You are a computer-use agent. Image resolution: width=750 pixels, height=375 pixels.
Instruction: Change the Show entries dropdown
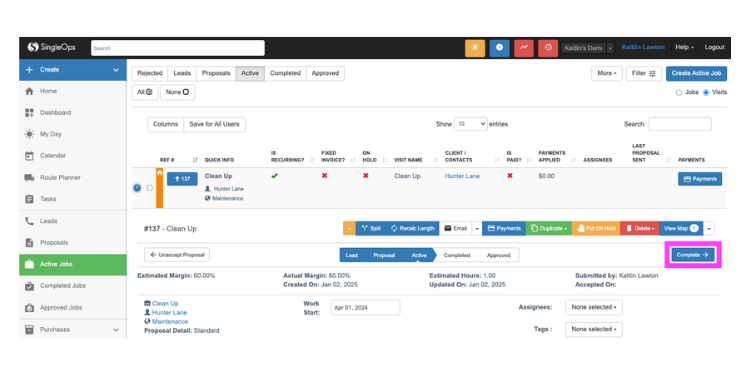[x=470, y=124]
